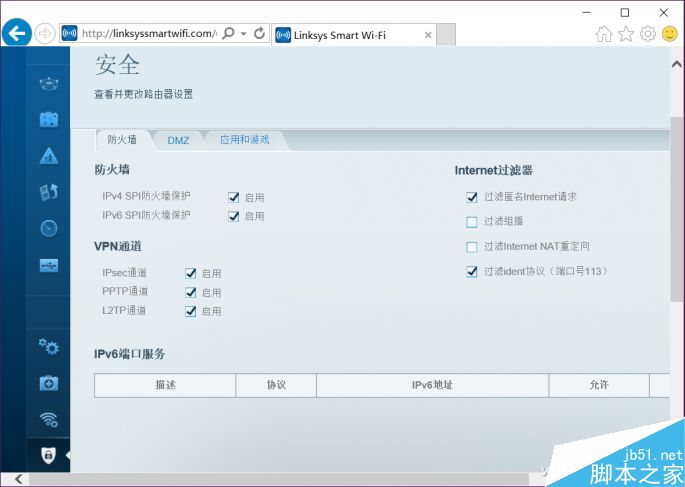The height and width of the screenshot is (487, 685).
Task: Open Security shield-lock icon in sidebar
Action: click(x=48, y=455)
